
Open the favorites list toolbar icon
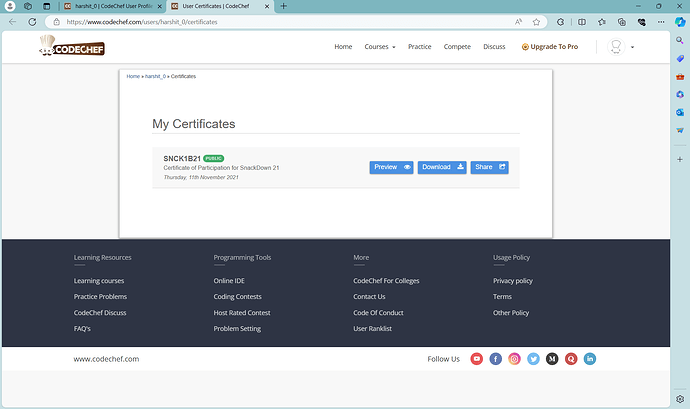pyautogui.click(x=602, y=22)
